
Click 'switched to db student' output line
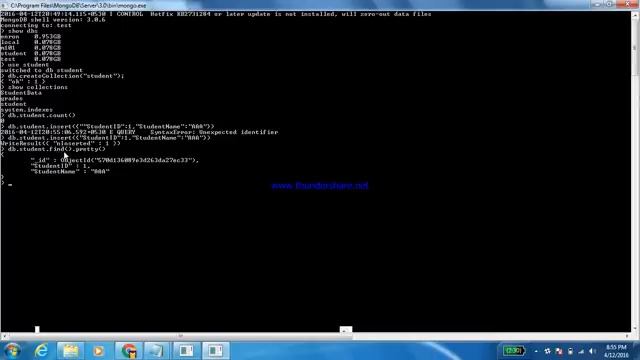click(42, 71)
